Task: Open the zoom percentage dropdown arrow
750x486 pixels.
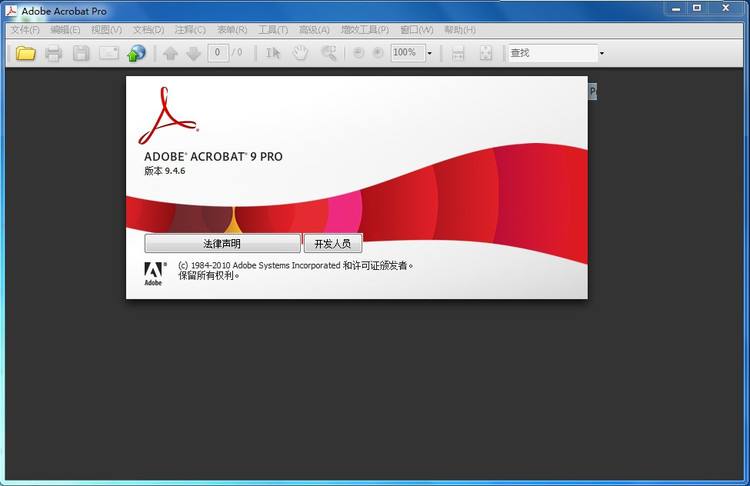Action: (430, 53)
